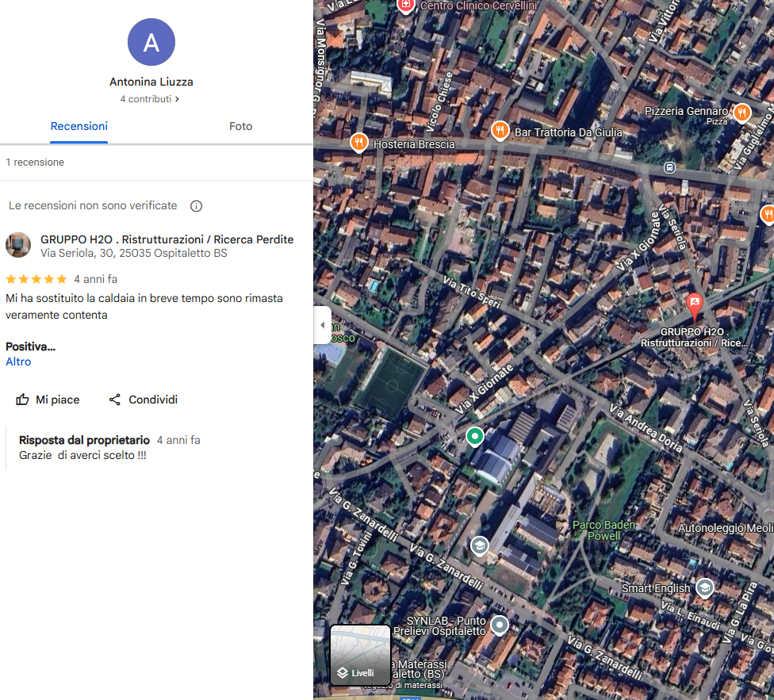This screenshot has height=700, width=774.
Task: Click the address 'Via Seriola, 30, 25035 Ospitaletto BS'
Action: pyautogui.click(x=134, y=253)
